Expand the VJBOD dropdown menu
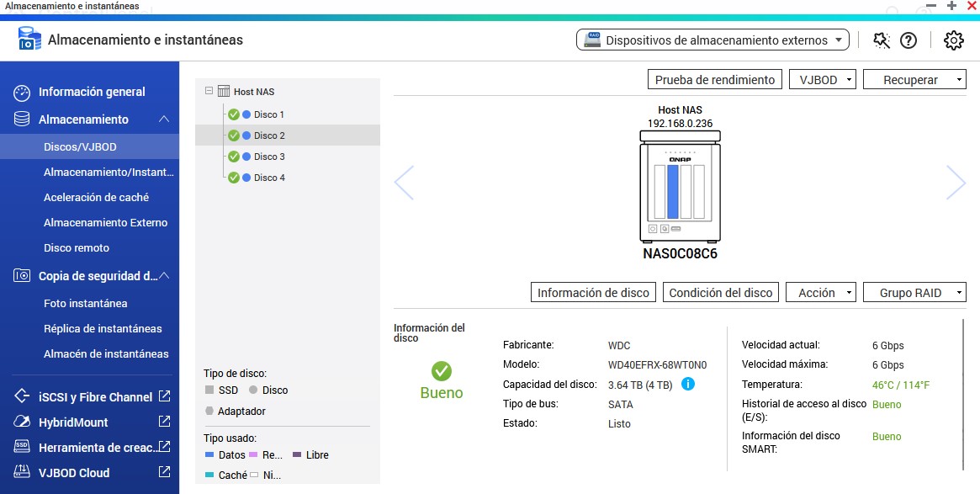 point(822,80)
